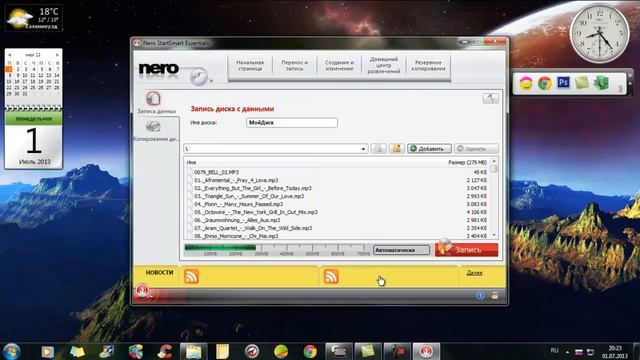Click the Далее link in news bar

[474, 273]
